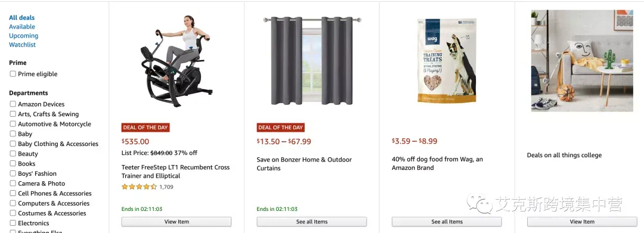The height and width of the screenshot is (233, 644).
Task: Toggle the Beauty department checkbox
Action: (x=13, y=153)
